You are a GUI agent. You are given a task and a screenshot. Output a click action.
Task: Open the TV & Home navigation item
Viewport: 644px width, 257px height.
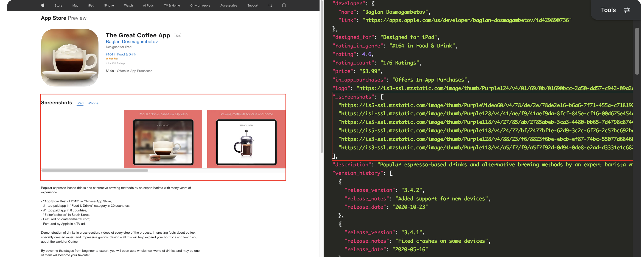[x=172, y=5]
